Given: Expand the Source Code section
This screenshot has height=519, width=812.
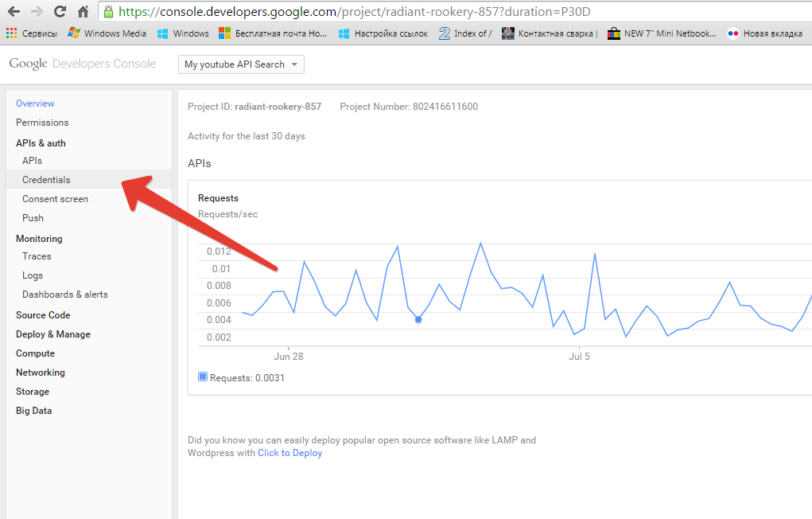Looking at the screenshot, I should 43,315.
